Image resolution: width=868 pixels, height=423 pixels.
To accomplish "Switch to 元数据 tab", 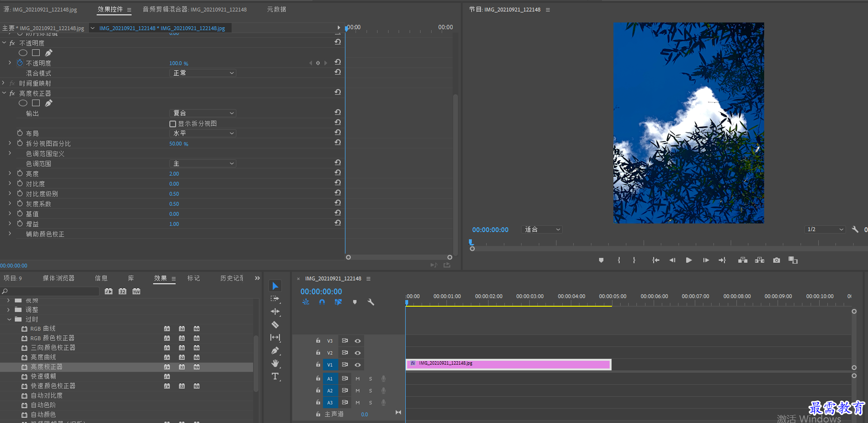I will point(277,10).
